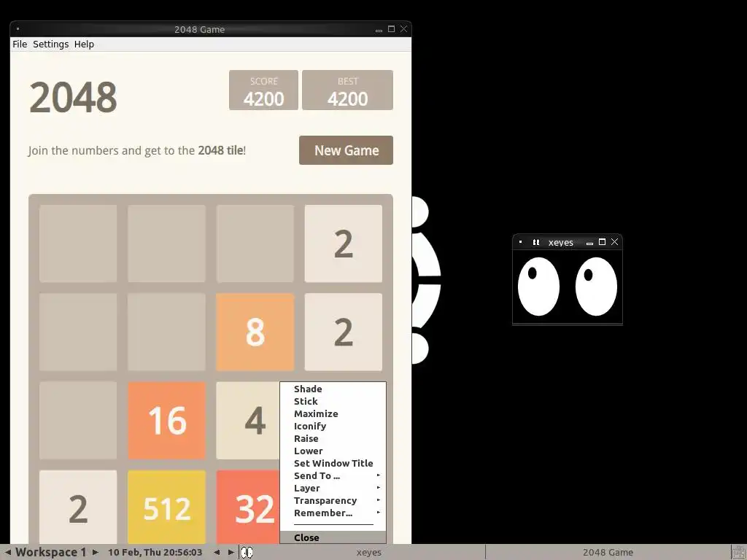Viewport: 747px width, 560px height.
Task: Start a New Game
Action: [x=346, y=150]
